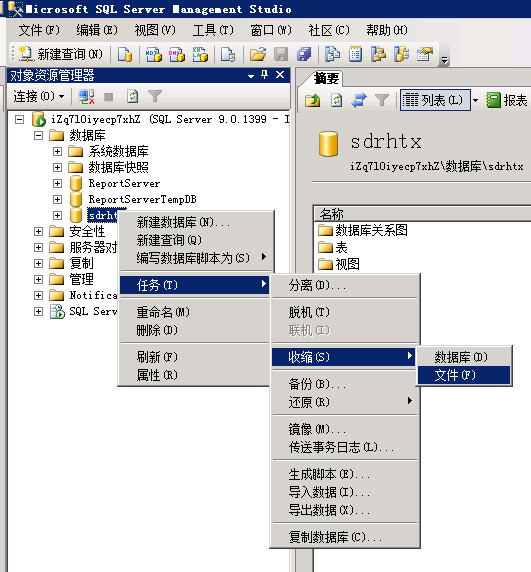This screenshot has width=531, height=572.
Task: Open the 窗口(W) menu
Action: coord(271,30)
